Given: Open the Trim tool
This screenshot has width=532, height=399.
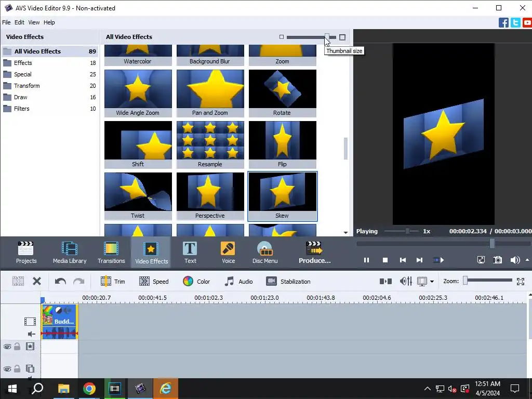Looking at the screenshot, I should [x=113, y=281].
